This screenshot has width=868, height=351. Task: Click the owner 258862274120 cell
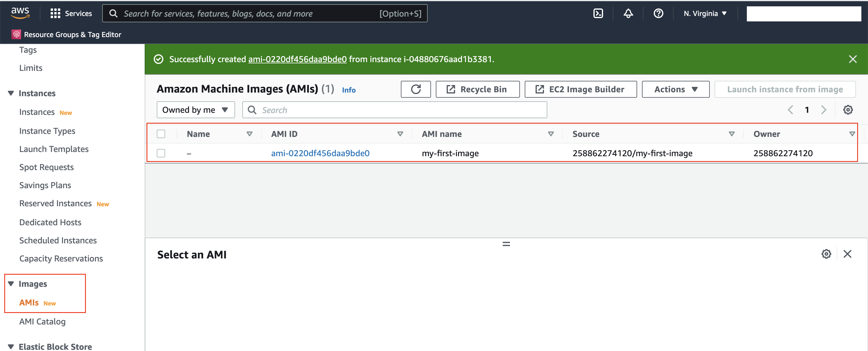click(783, 153)
